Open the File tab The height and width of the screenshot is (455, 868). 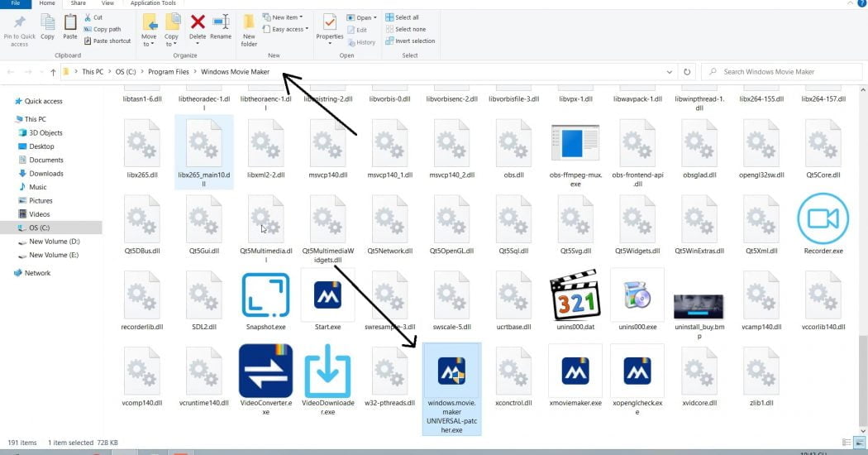click(x=16, y=3)
